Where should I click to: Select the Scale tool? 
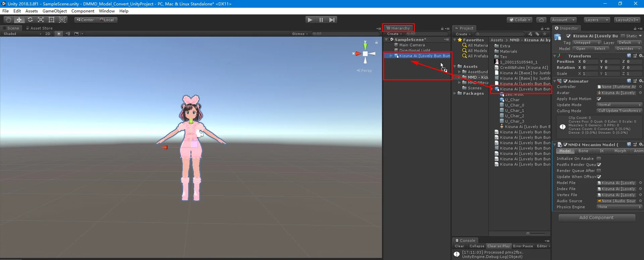click(41, 20)
